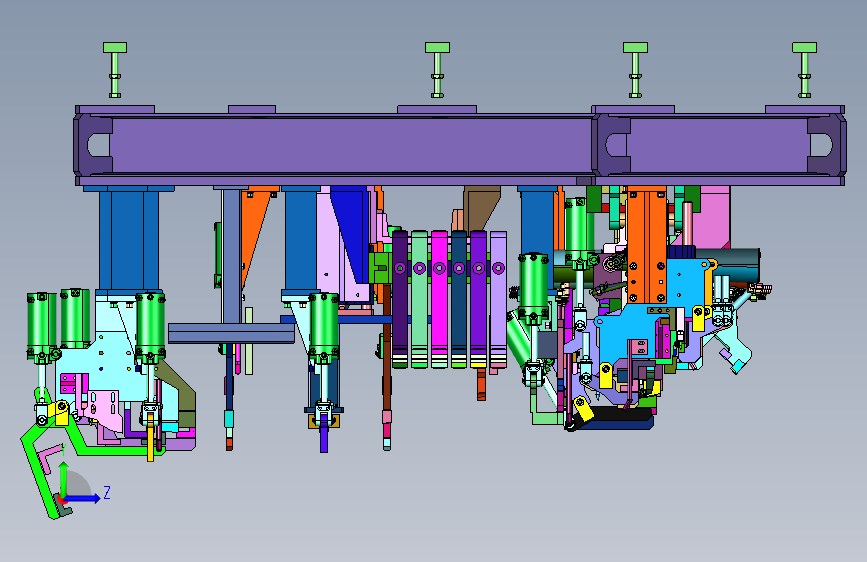This screenshot has height=562, width=867.
Task: Select the rightmost green T-bolt on top
Action: (x=804, y=70)
